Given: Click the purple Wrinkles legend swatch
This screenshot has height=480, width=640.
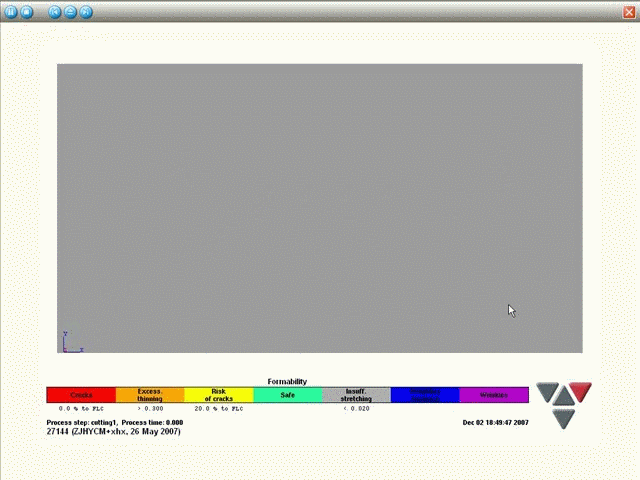Looking at the screenshot, I should click(493, 395).
